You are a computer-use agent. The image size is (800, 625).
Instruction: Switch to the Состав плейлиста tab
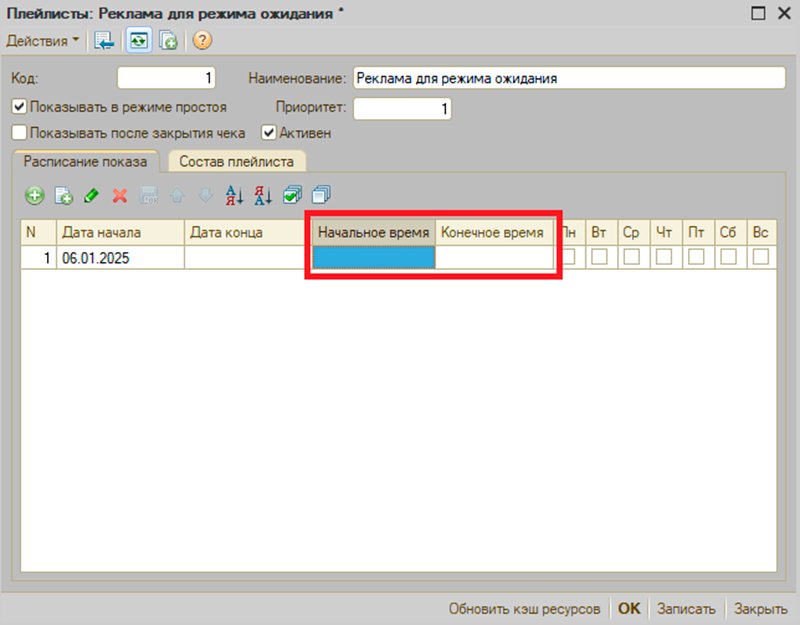[237, 161]
